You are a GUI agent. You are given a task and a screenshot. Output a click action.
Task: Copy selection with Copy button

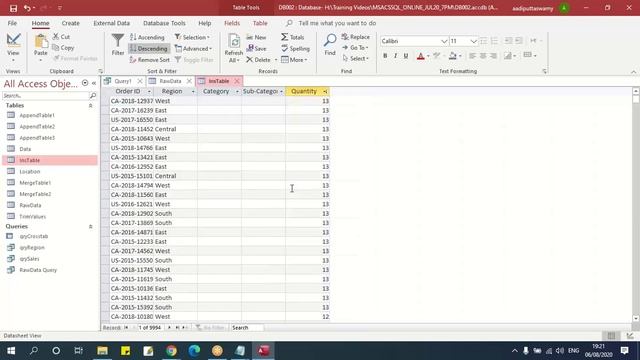coord(63,48)
